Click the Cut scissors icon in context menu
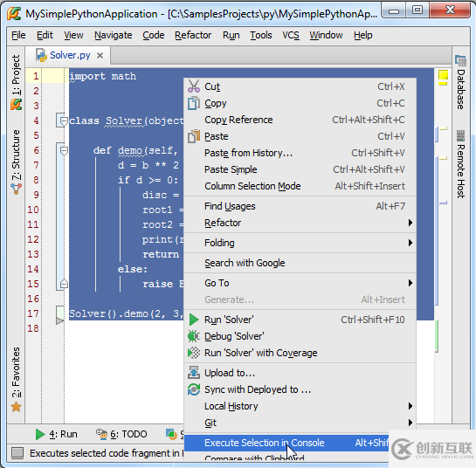476x468 pixels. (193, 86)
